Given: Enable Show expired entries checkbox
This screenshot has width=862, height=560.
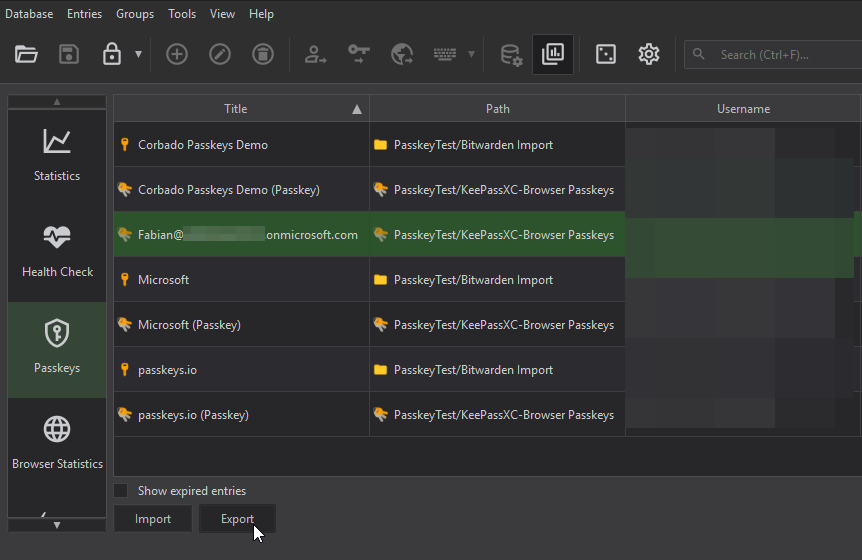Looking at the screenshot, I should [x=120, y=490].
